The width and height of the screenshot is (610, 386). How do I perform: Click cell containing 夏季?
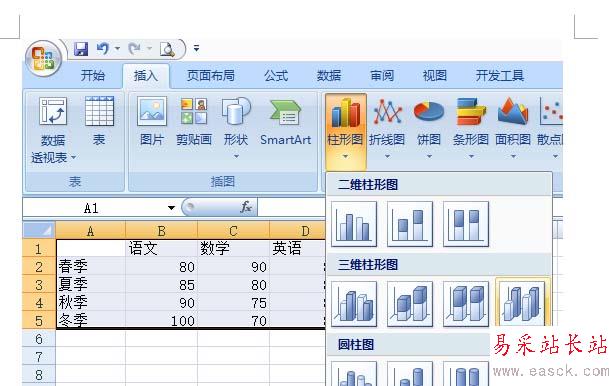(x=91, y=284)
